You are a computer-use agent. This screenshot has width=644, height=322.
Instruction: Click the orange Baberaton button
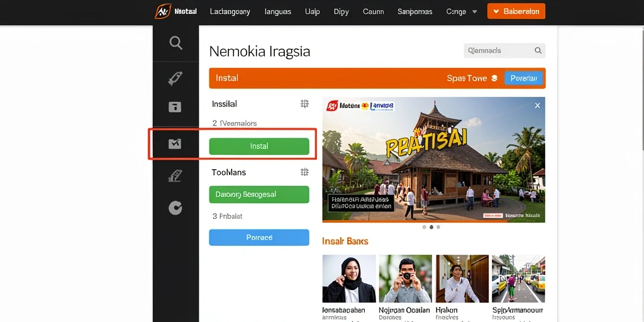pos(516,11)
